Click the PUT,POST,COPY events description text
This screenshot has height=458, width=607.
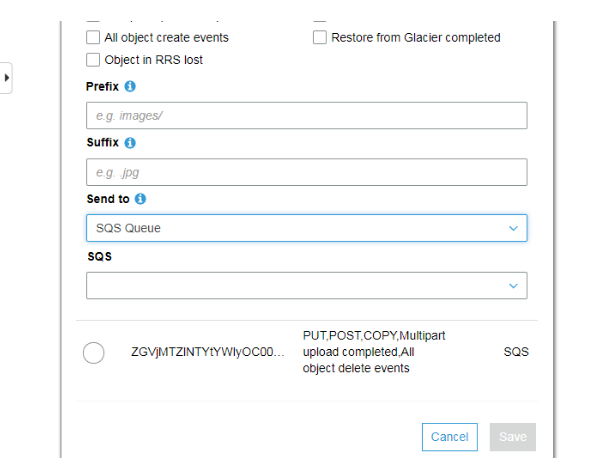[x=374, y=352]
